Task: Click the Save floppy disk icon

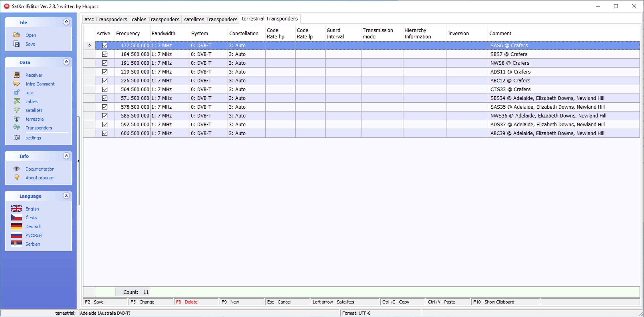Action: tap(16, 44)
